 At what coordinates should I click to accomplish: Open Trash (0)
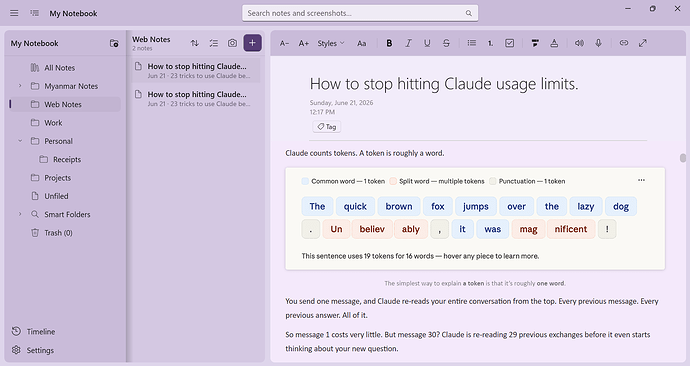[65, 233]
